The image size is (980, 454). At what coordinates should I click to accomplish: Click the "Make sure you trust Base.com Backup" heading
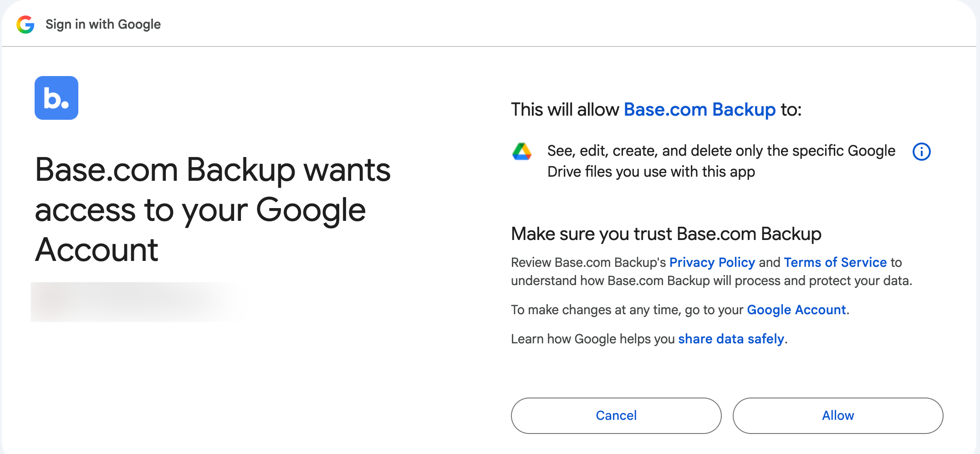tap(666, 234)
